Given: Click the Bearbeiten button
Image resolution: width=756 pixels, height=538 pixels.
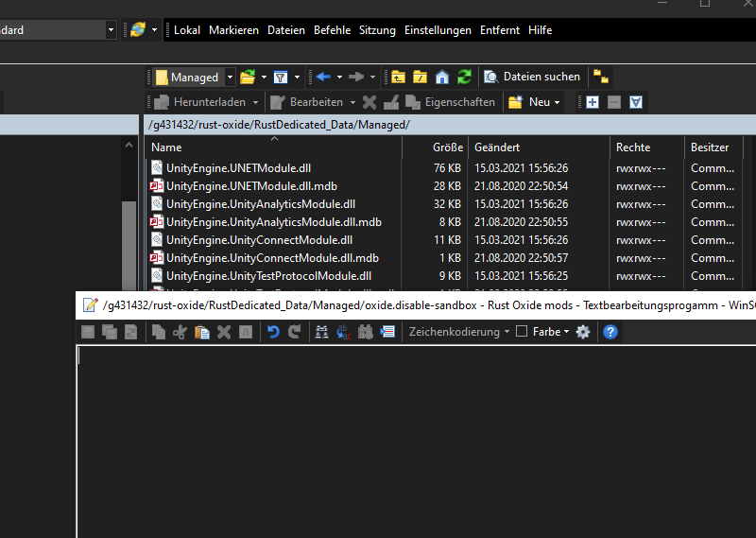Looking at the screenshot, I should (307, 102).
